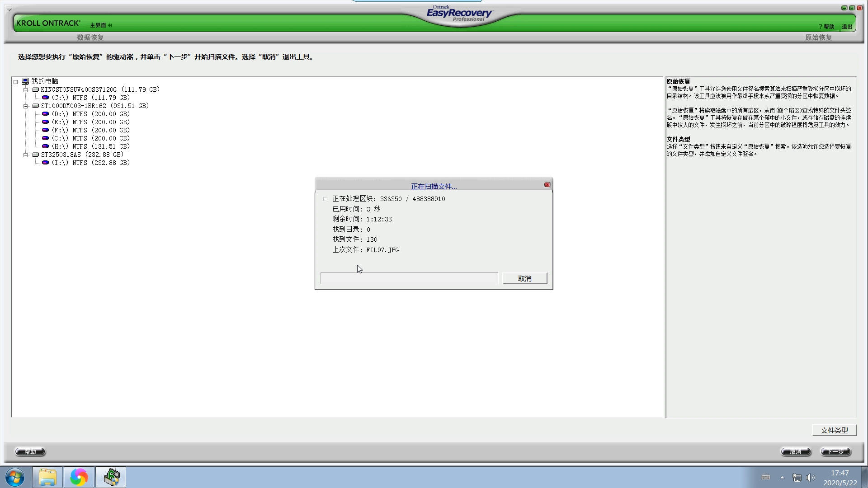Select the D:\ NTFS (200.00 GB) row

[91, 114]
